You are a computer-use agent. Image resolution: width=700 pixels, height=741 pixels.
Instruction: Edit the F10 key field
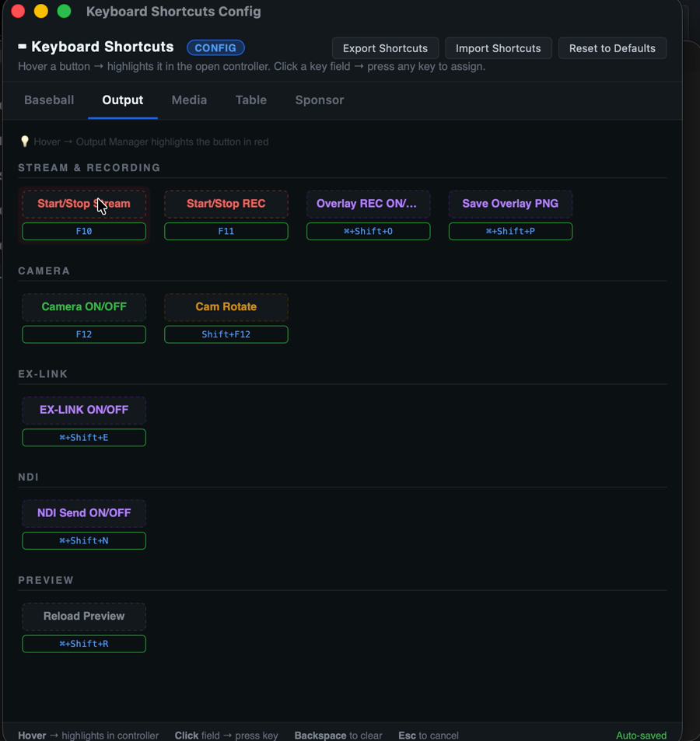pyautogui.click(x=84, y=231)
